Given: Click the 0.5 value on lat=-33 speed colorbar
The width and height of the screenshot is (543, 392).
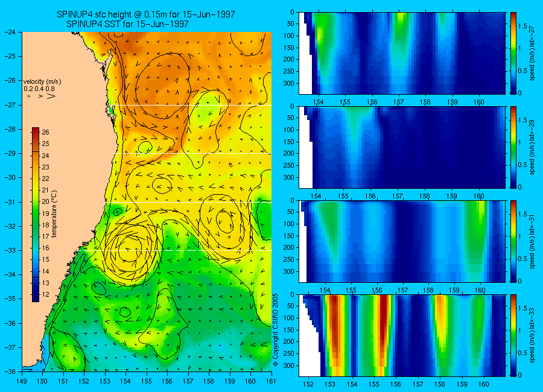Looking at the screenshot, I should pos(523,353).
